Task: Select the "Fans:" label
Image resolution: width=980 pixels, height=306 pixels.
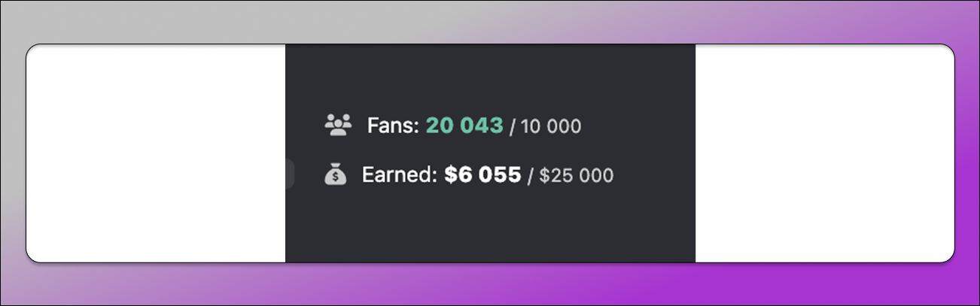Action: pyautogui.click(x=392, y=126)
